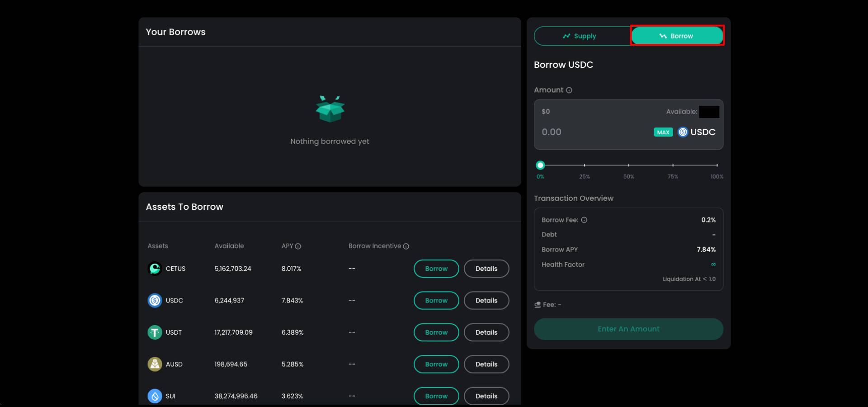Screen dimensions: 868x407
Task: Click the USDT token icon
Action: [155, 332]
